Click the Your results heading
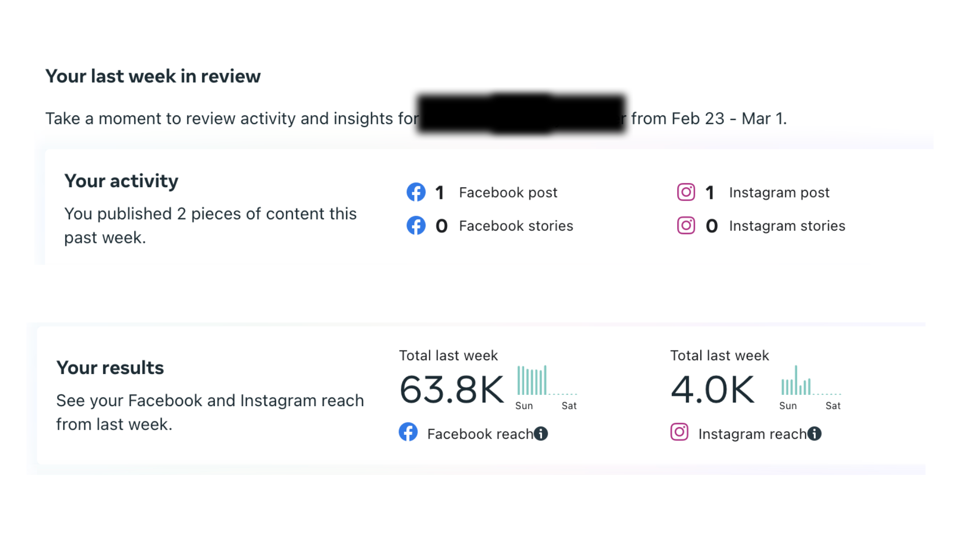The image size is (980, 551). [110, 368]
